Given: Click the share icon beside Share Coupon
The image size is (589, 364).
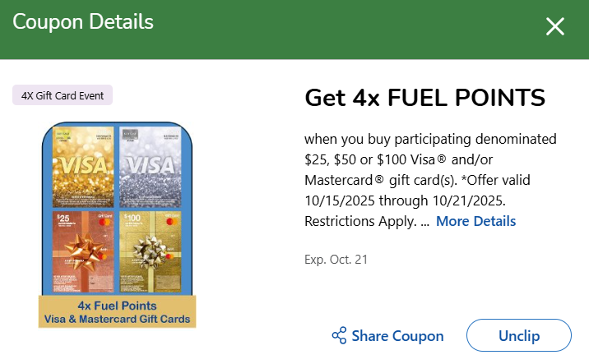Looking at the screenshot, I should click(339, 336).
